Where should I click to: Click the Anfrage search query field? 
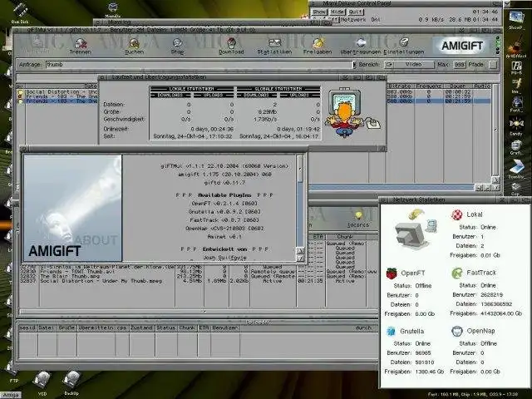199,65
